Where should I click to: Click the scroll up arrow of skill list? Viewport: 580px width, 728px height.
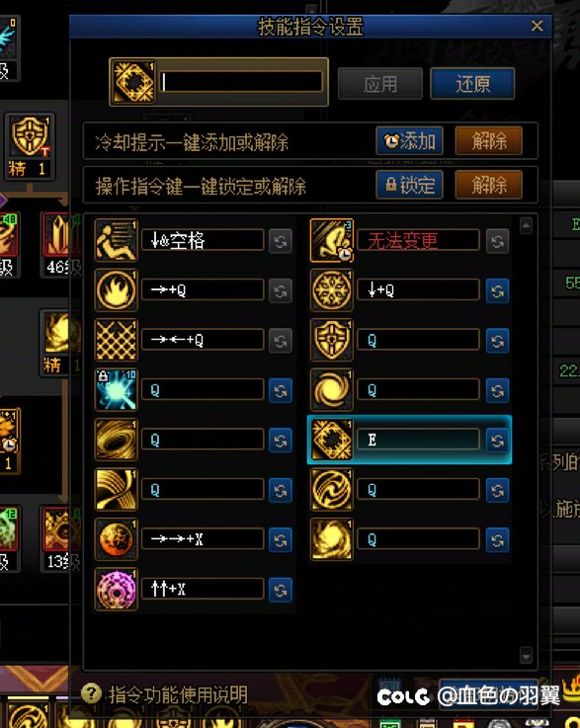pos(526,226)
